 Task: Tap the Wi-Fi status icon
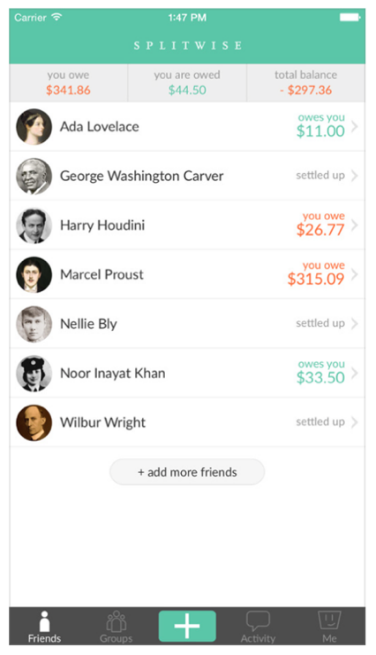(x=56, y=17)
